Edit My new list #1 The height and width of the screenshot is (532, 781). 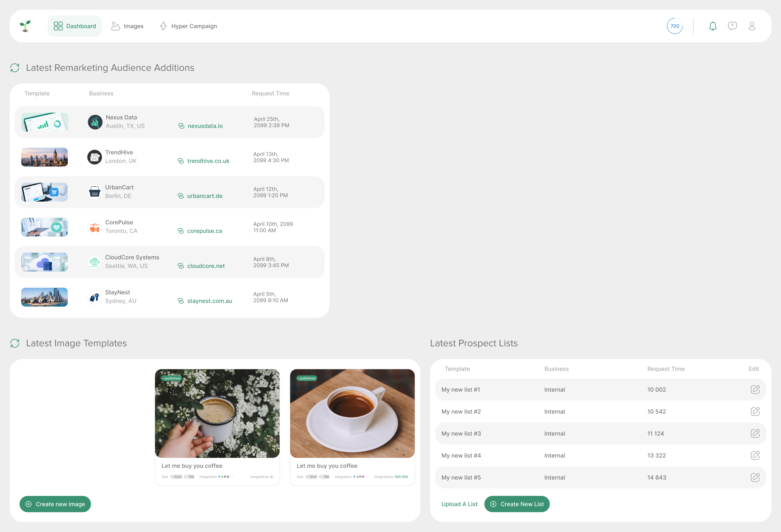pyautogui.click(x=755, y=389)
